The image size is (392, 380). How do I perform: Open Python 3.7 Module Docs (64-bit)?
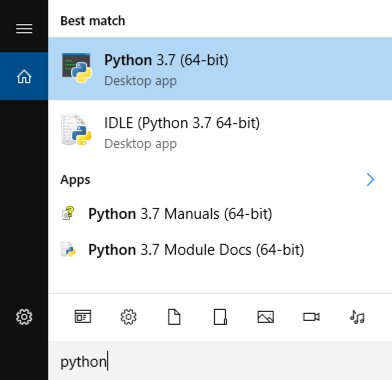point(220,250)
